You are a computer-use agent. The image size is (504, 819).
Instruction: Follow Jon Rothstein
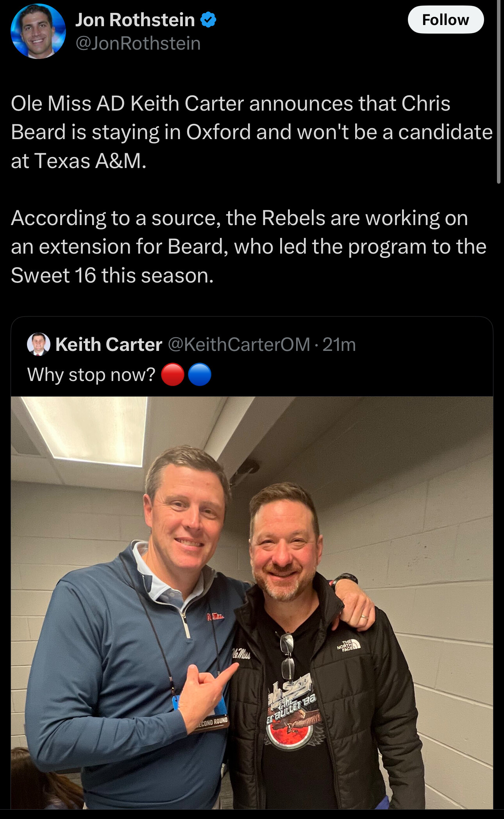click(x=445, y=20)
